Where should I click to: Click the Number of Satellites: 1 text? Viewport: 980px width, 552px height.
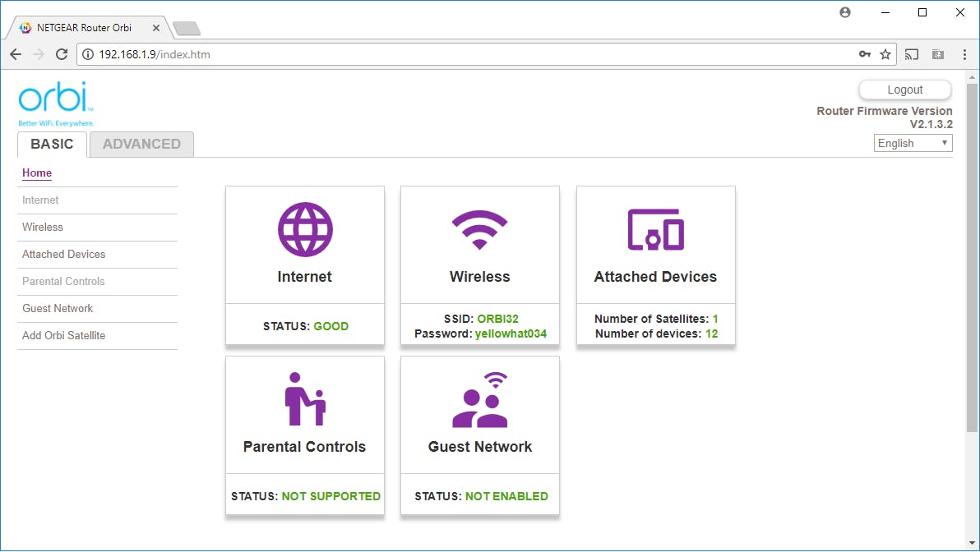(x=655, y=319)
